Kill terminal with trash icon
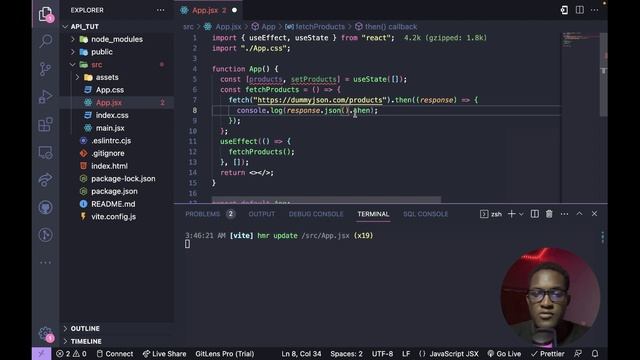Image resolution: width=640 pixels, height=360 pixels. click(549, 214)
